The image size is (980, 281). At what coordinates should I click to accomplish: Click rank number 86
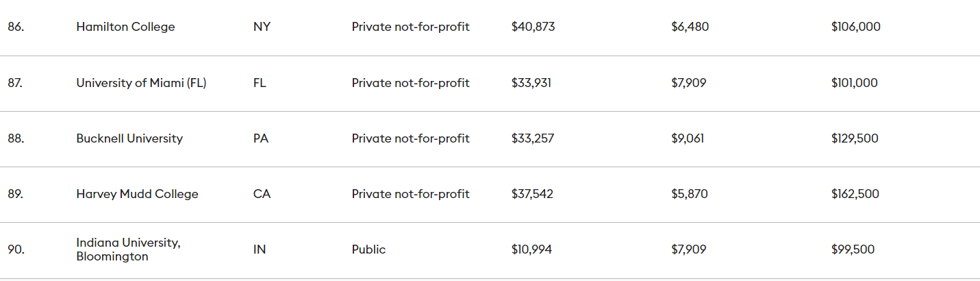click(16, 27)
